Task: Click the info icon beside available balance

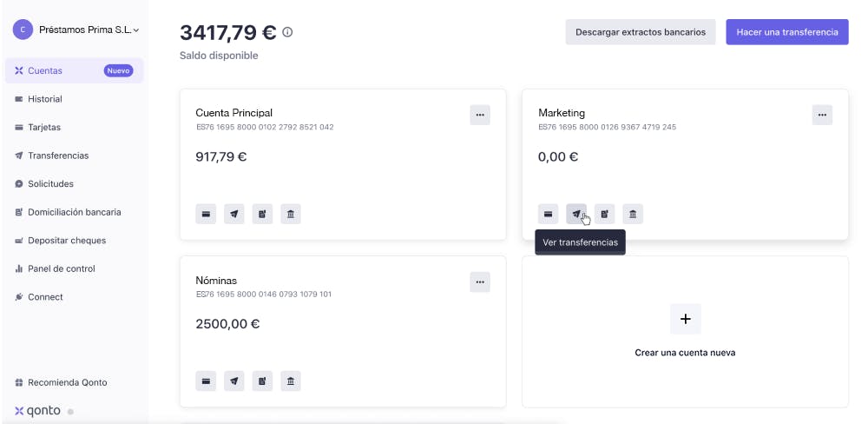Action: [287, 32]
